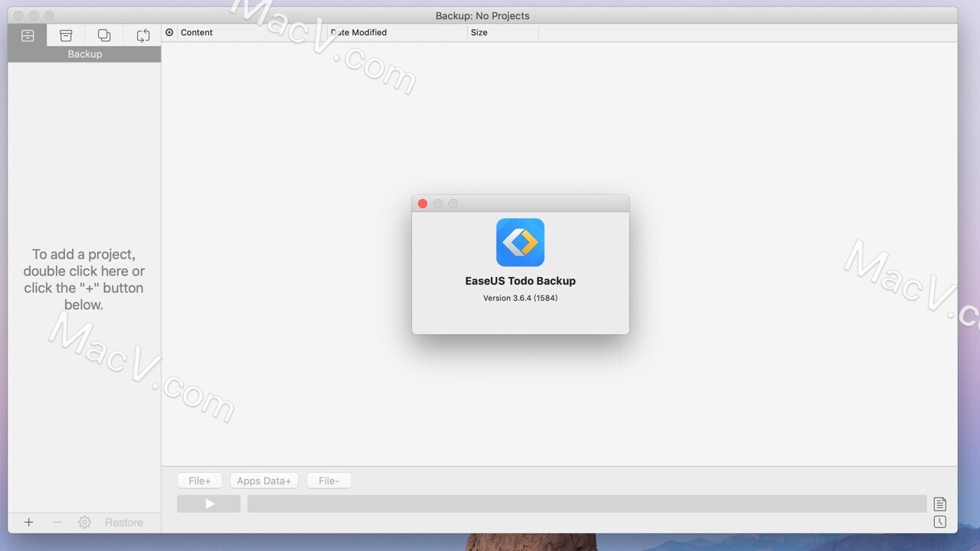This screenshot has height=551, width=980.
Task: Sort by the Content column header
Action: point(197,32)
